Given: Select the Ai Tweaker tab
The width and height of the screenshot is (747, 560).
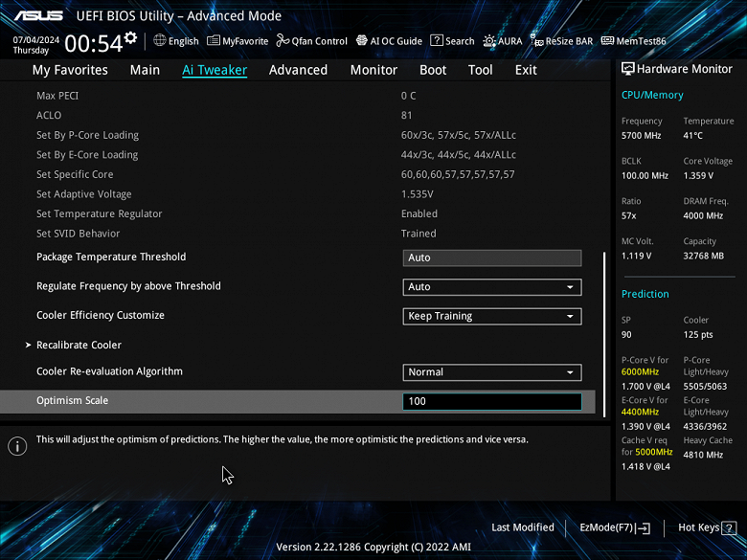Looking at the screenshot, I should pos(215,70).
